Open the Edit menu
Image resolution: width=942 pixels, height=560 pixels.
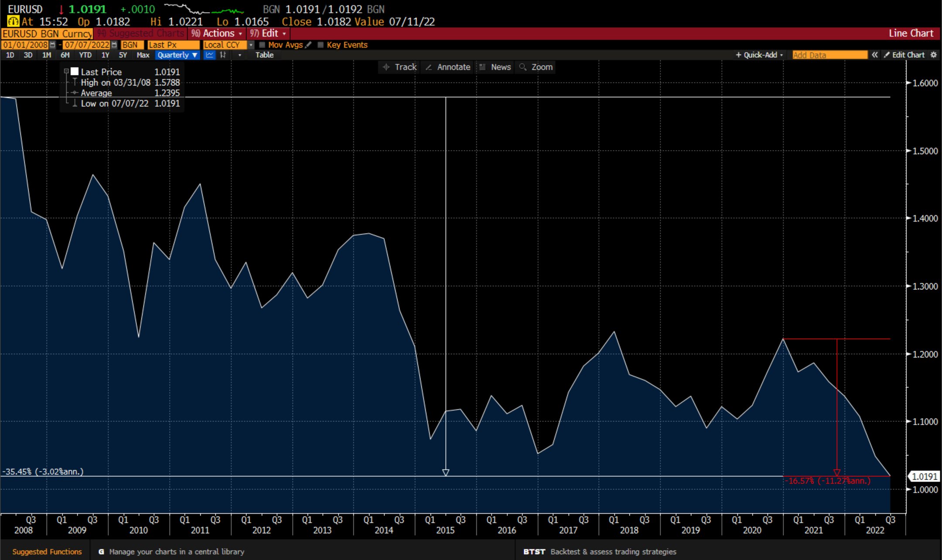click(269, 34)
